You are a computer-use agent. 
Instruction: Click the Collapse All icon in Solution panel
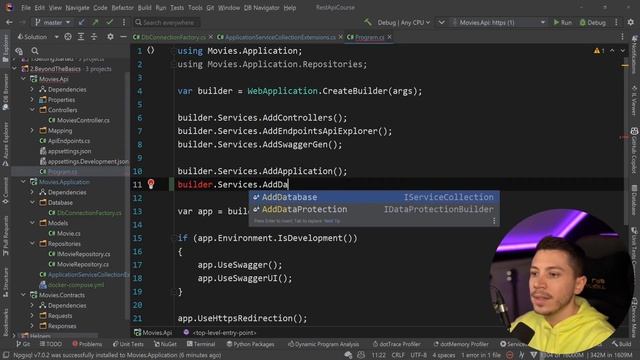pos(94,37)
